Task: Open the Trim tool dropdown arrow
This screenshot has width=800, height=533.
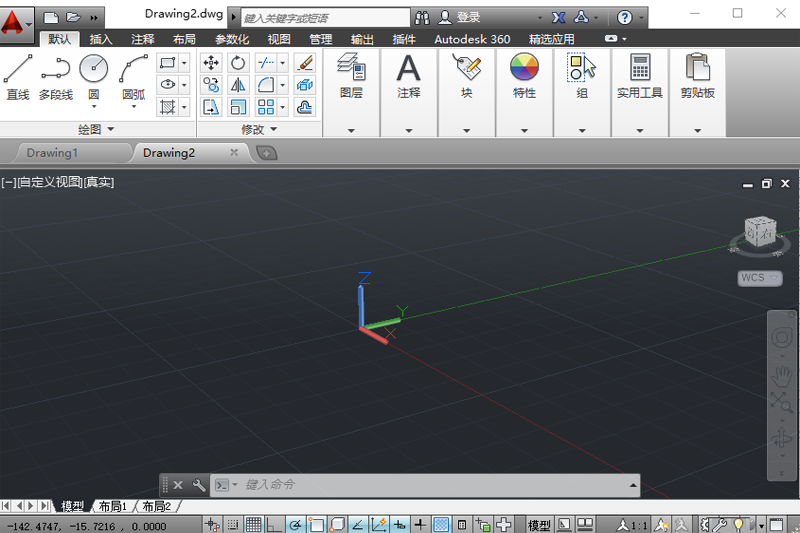Action: (283, 63)
